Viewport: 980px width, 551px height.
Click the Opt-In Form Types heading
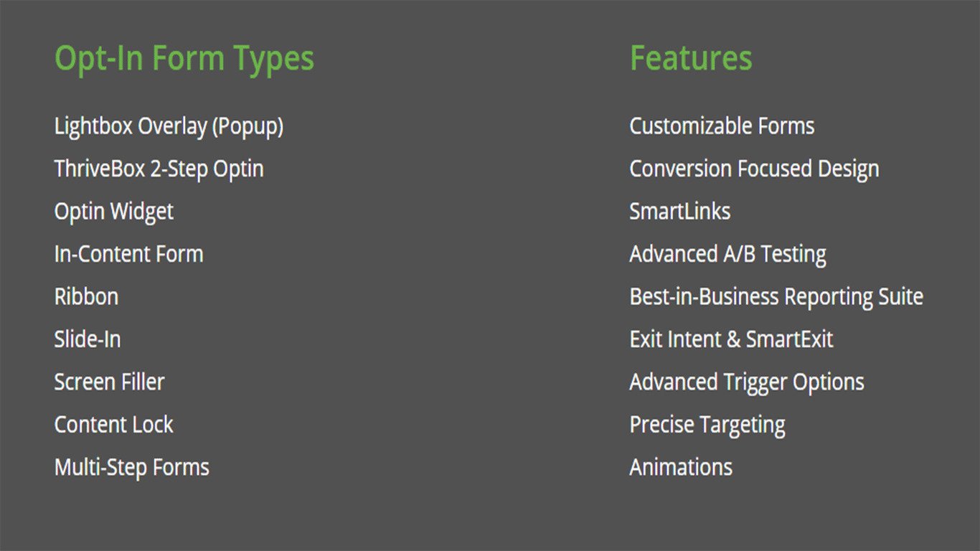pos(184,59)
